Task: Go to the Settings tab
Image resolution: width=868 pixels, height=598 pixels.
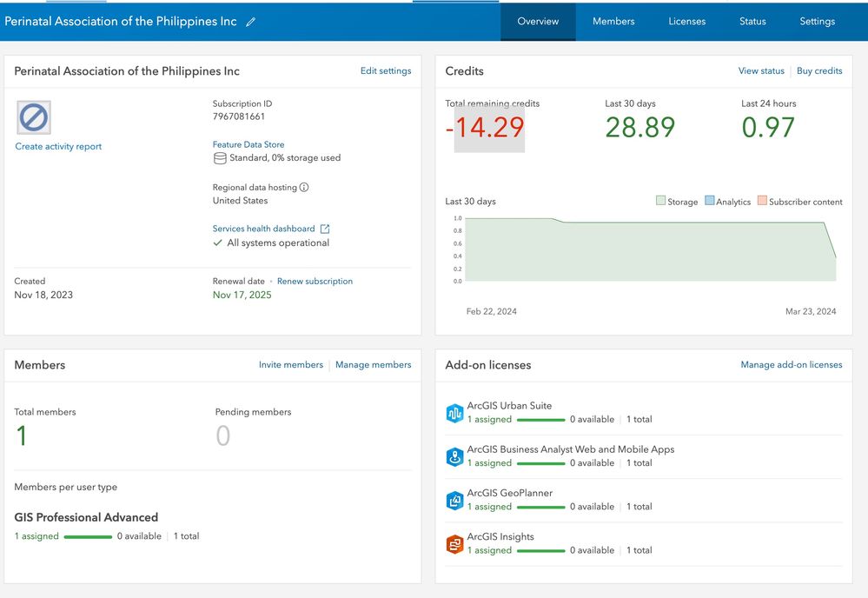Action: coord(817,22)
